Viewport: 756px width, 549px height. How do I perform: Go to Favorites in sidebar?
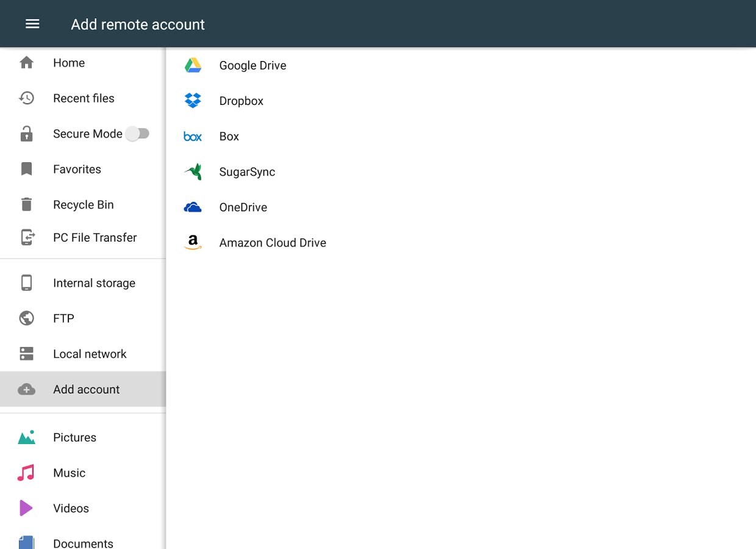[77, 169]
